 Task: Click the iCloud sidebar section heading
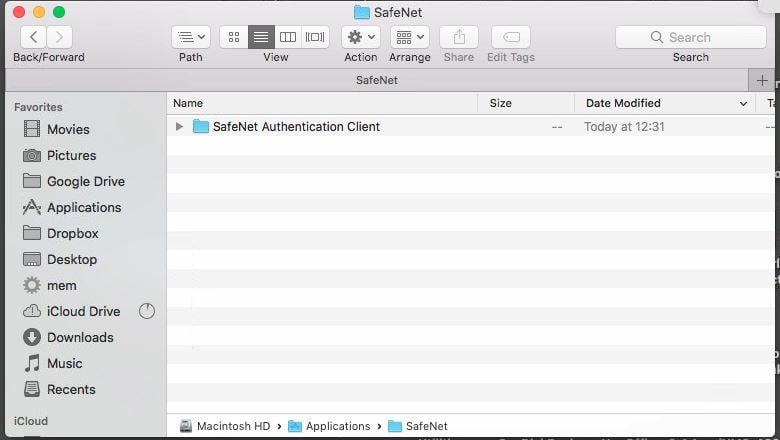pos(31,421)
